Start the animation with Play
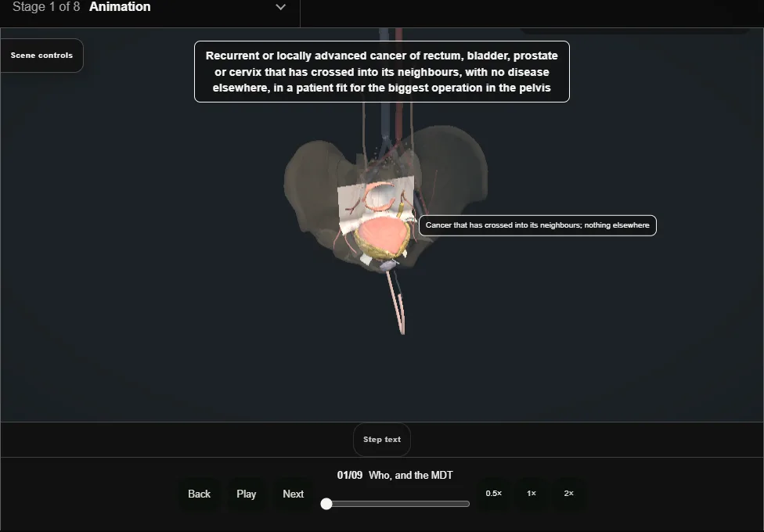Viewport: 764px width, 532px height. [x=247, y=494]
